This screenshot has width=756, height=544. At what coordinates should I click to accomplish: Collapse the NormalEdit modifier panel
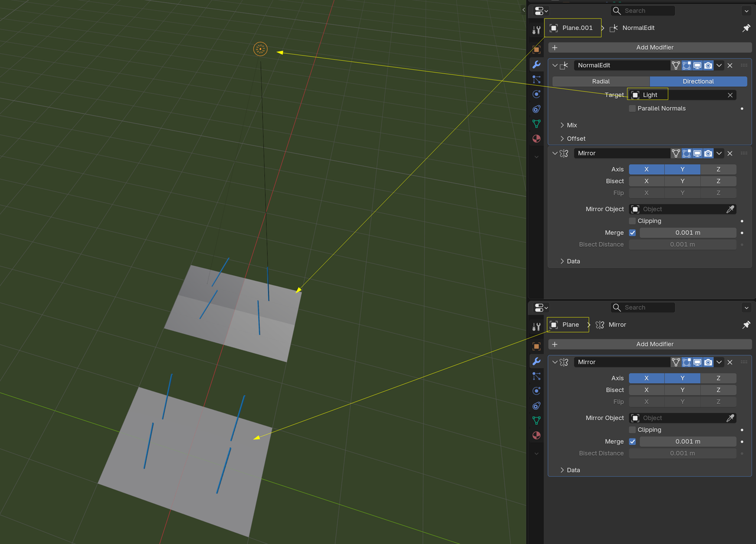[555, 66]
